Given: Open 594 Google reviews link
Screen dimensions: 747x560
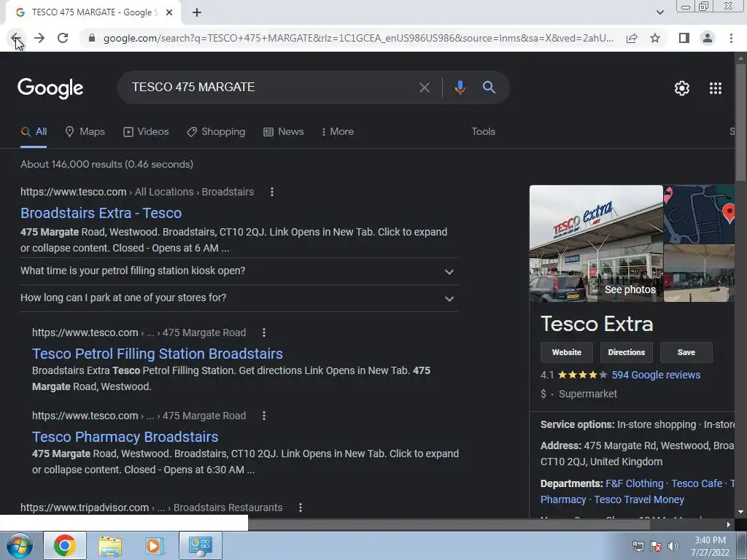Looking at the screenshot, I should click(x=656, y=376).
